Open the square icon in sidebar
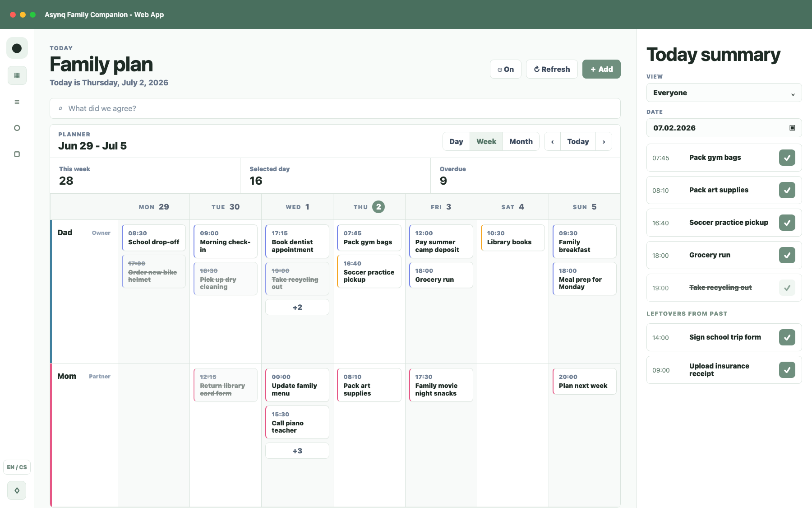 point(17,154)
